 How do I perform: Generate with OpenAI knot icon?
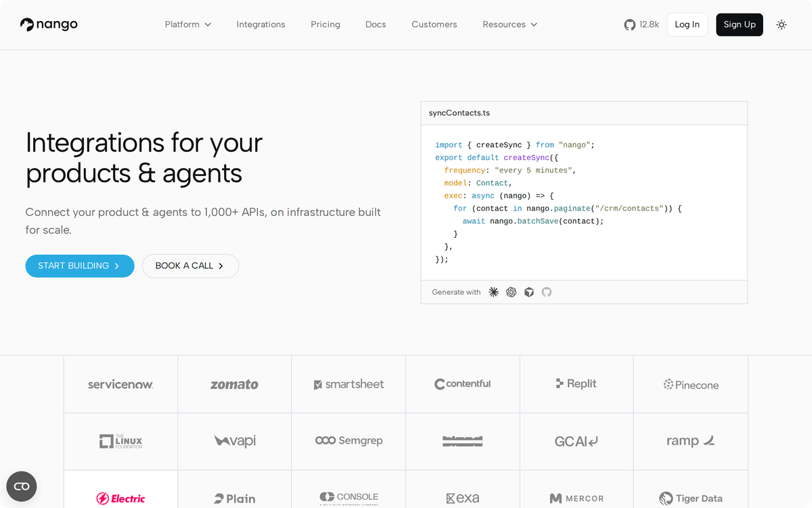(x=511, y=292)
